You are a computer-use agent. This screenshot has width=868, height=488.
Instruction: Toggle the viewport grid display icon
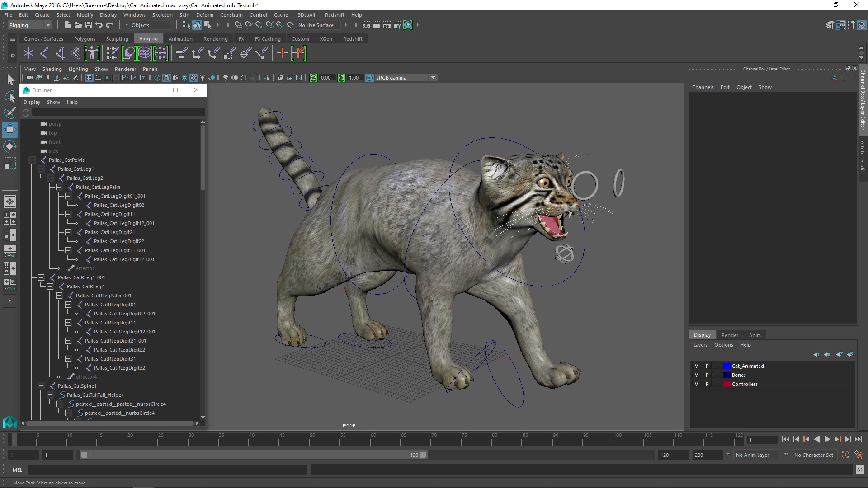(x=89, y=78)
